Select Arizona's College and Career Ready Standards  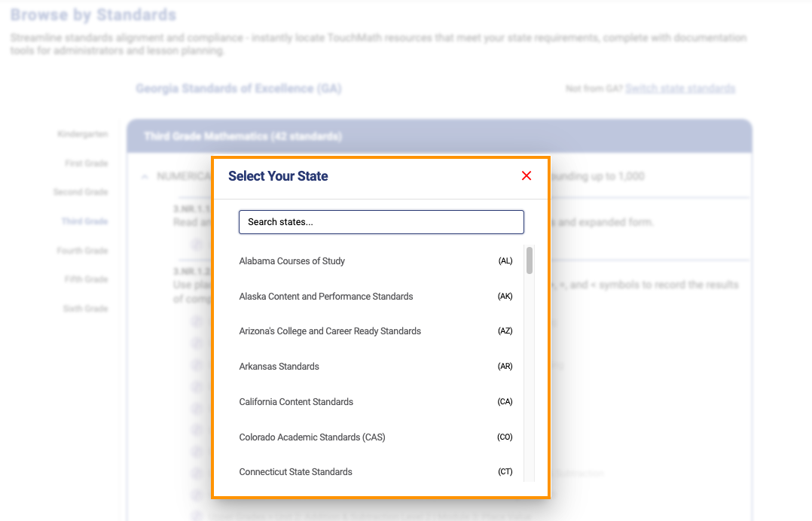click(376, 331)
